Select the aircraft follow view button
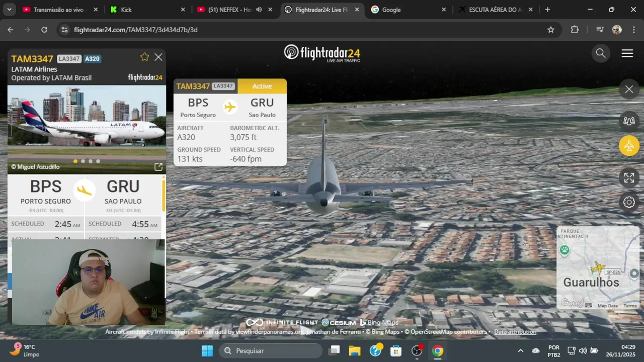Viewport: 644px width, 362px height. pos(629,146)
